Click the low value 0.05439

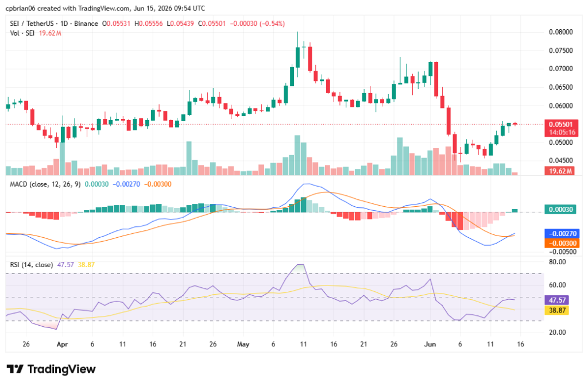click(182, 24)
